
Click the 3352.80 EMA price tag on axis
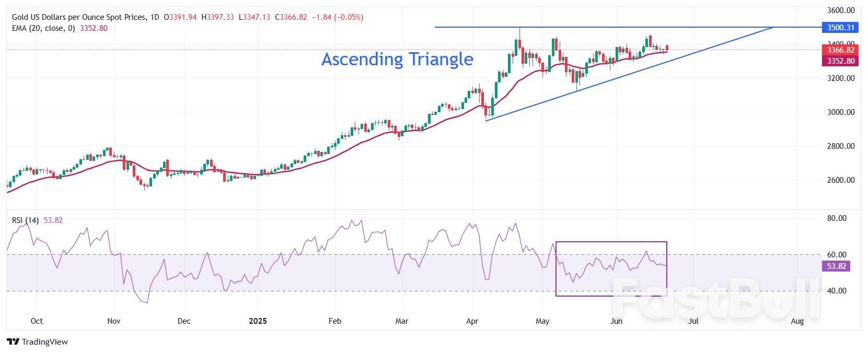[840, 61]
